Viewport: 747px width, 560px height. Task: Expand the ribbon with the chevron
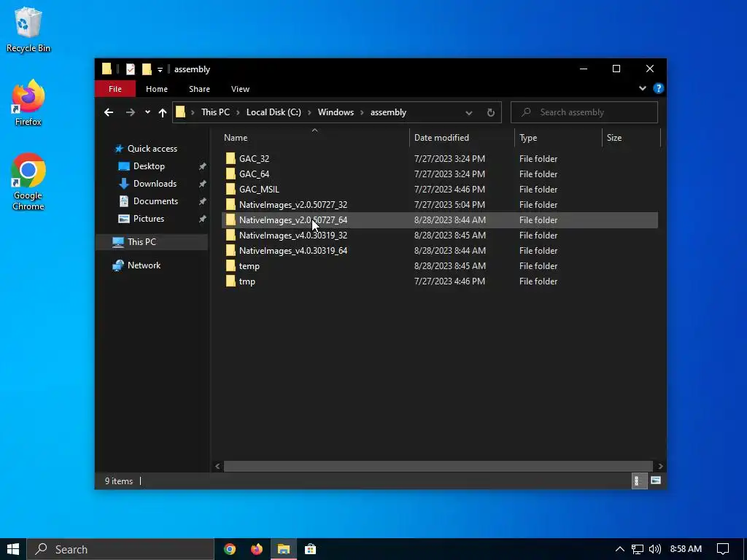coord(642,88)
